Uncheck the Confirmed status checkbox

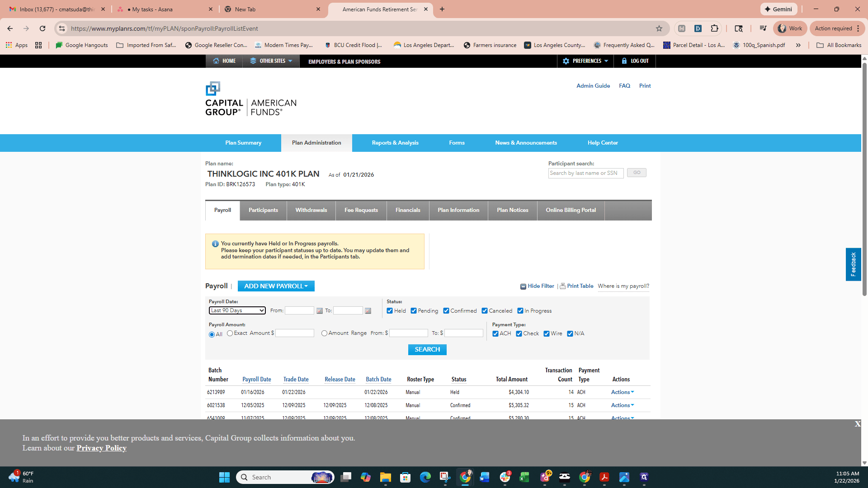(x=446, y=311)
